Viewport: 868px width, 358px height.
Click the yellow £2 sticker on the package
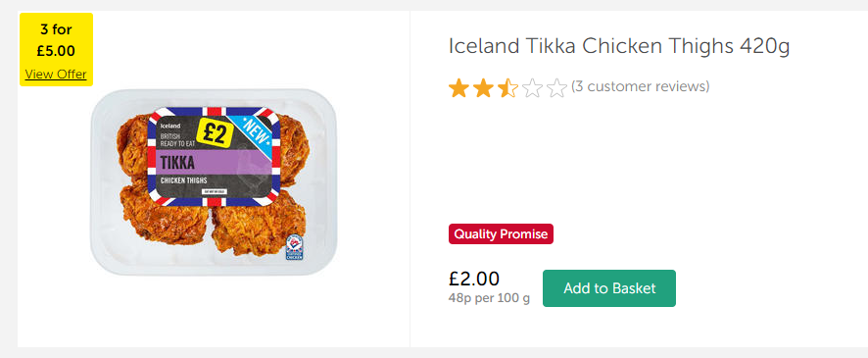pyautogui.click(x=215, y=133)
